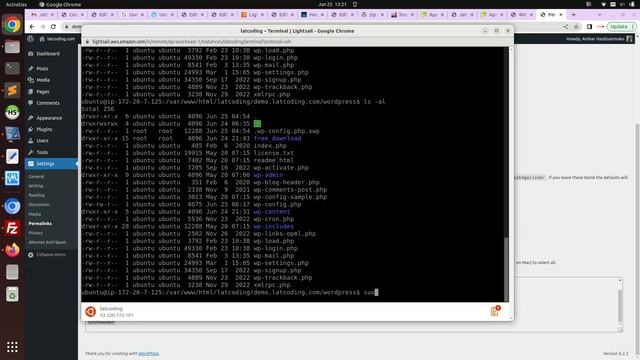Launch Chromium from the dock

12,206
